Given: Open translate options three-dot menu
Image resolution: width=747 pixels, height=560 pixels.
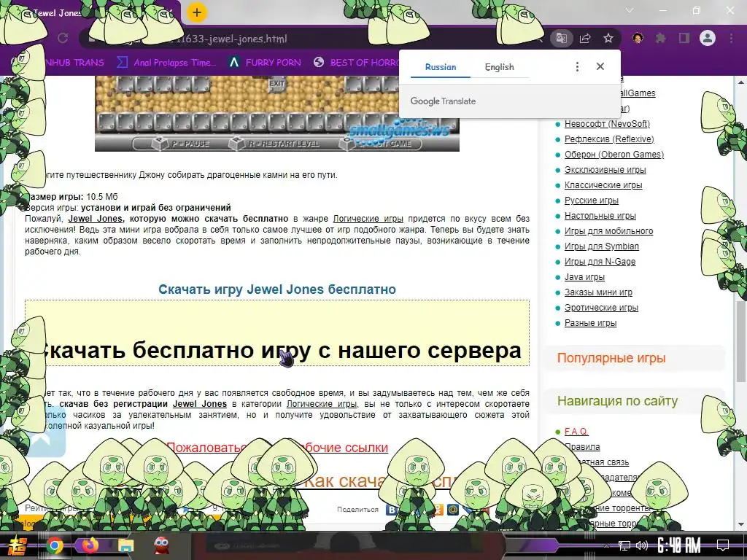Looking at the screenshot, I should point(577,66).
